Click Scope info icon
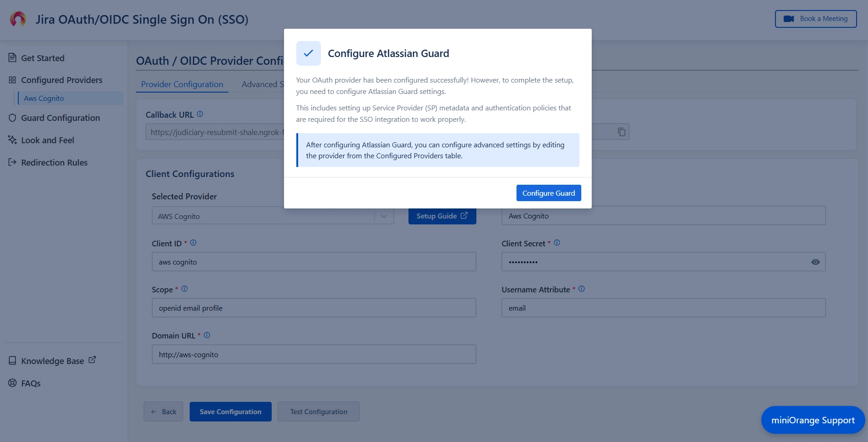The height and width of the screenshot is (442, 868). click(185, 289)
